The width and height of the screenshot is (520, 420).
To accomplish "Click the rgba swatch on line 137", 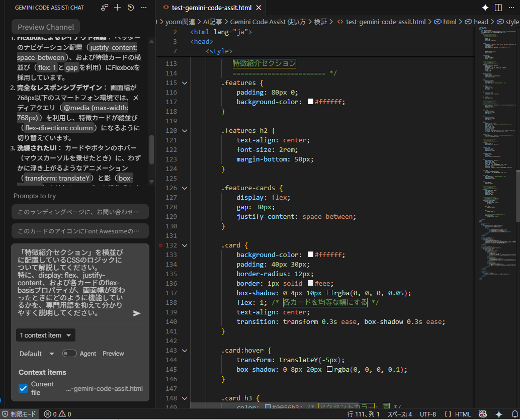I will coord(329,293).
